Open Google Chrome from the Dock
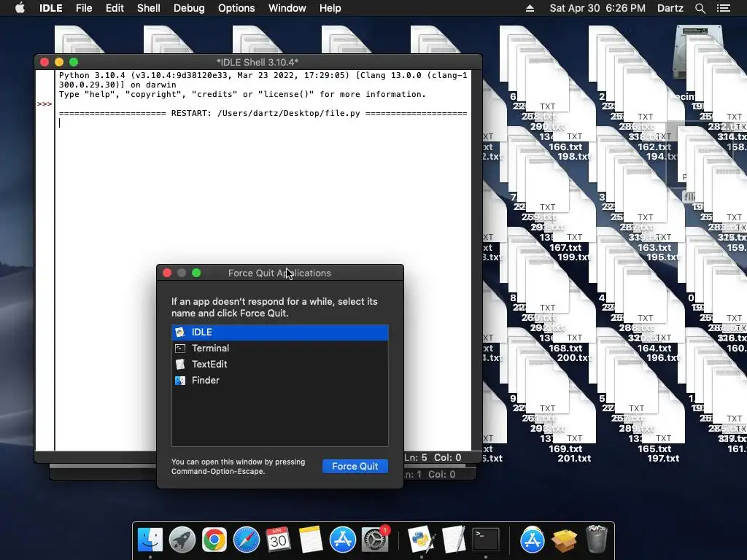The height and width of the screenshot is (560, 747). 214,540
